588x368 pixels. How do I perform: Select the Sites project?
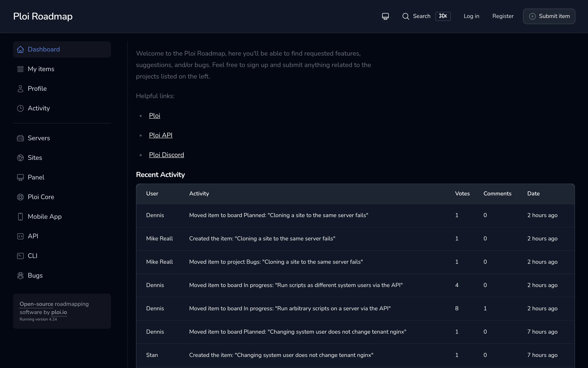[62, 158]
